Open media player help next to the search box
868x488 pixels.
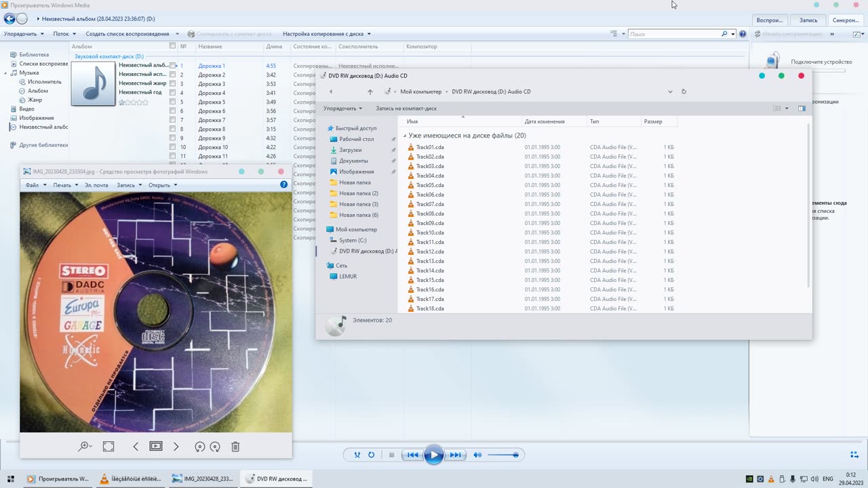[x=743, y=34]
